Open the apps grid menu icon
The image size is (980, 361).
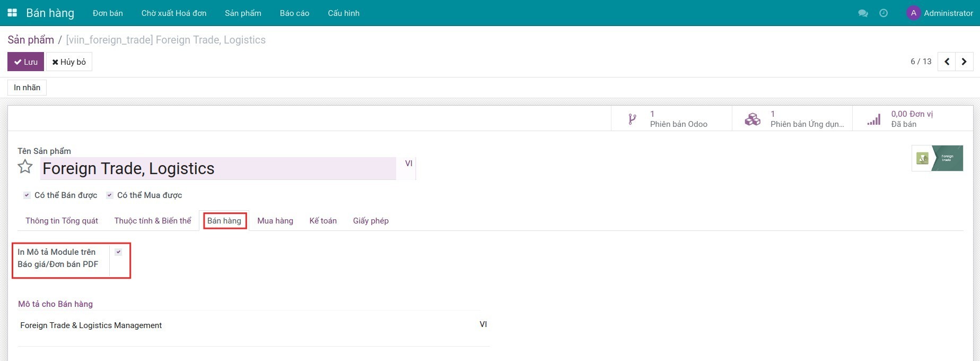[x=12, y=13]
